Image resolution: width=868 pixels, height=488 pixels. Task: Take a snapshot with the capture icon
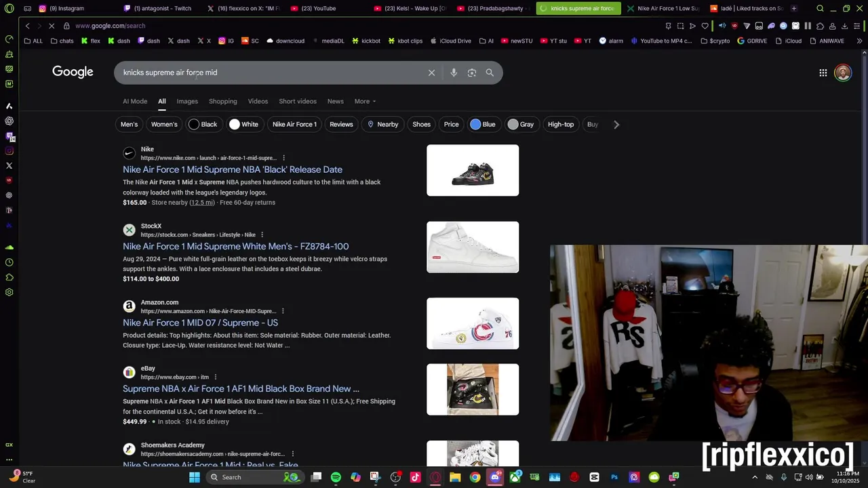pos(680,26)
